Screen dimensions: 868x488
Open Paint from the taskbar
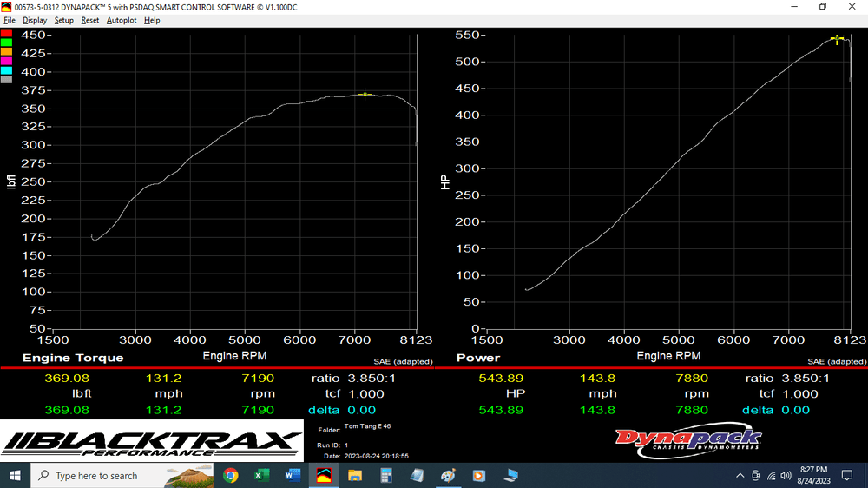[x=448, y=476]
